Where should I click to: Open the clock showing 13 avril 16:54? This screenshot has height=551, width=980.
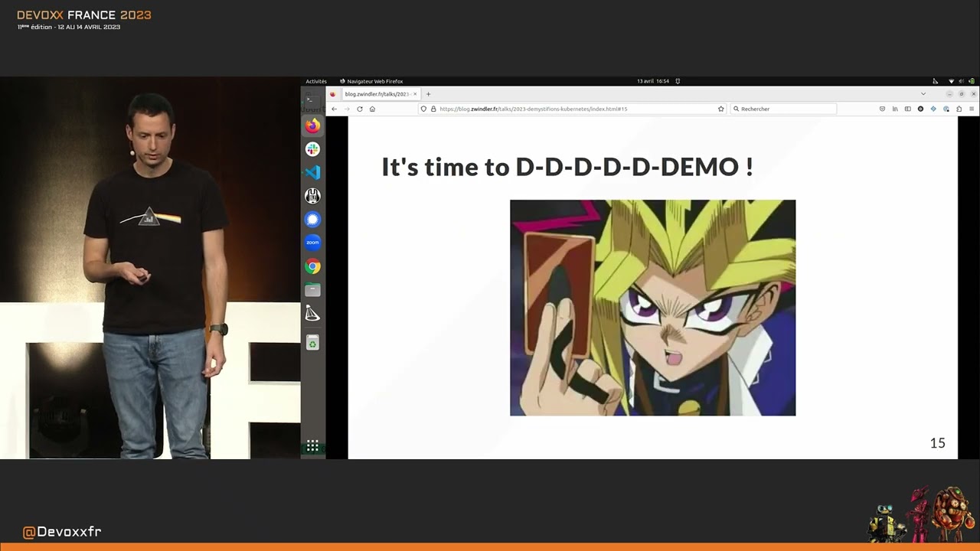click(653, 81)
